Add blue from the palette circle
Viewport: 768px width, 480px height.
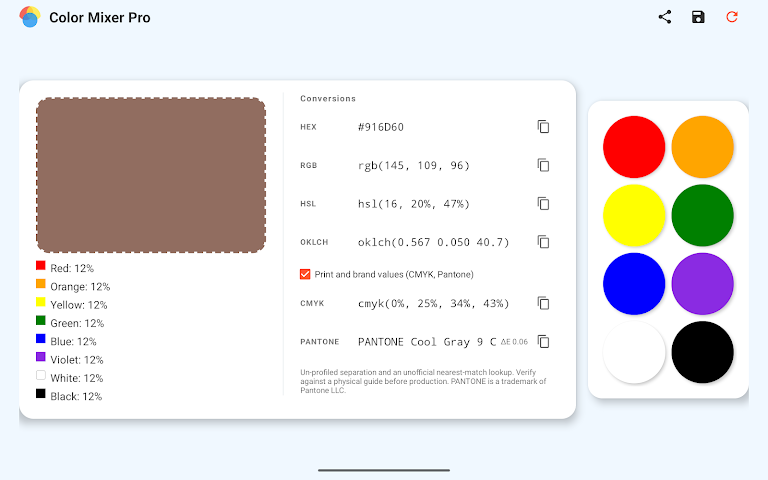(634, 284)
